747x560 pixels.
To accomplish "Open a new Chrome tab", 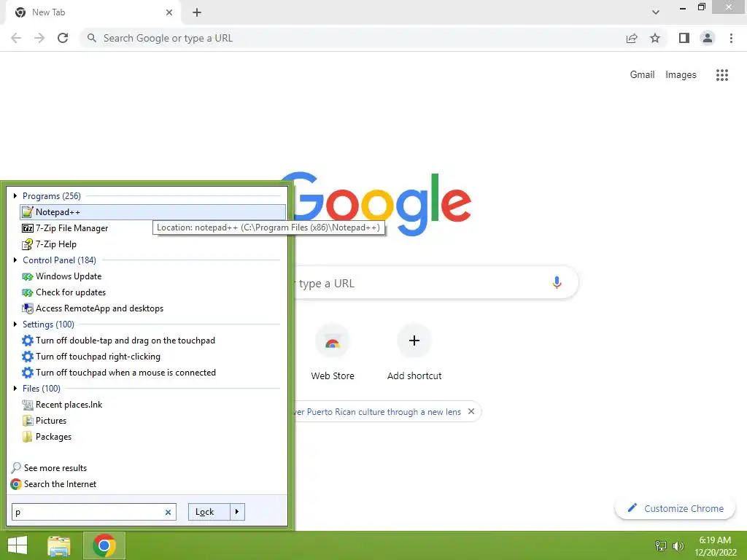I will pos(197,12).
